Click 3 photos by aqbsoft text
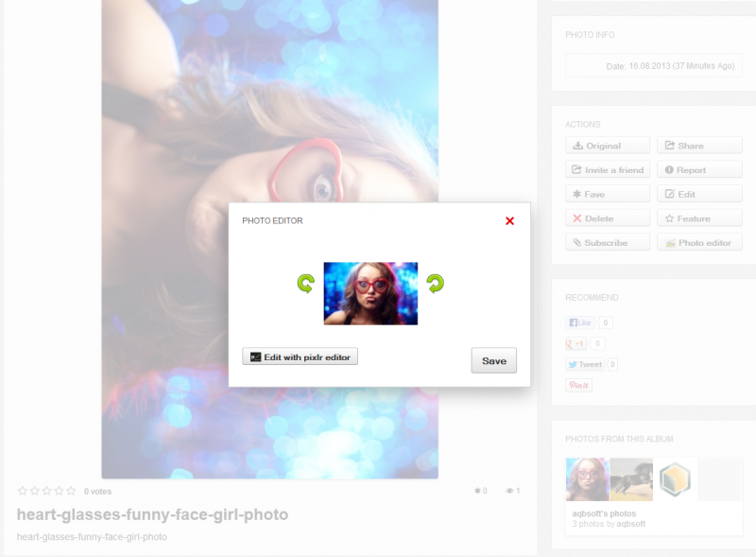The image size is (756, 557). (609, 524)
